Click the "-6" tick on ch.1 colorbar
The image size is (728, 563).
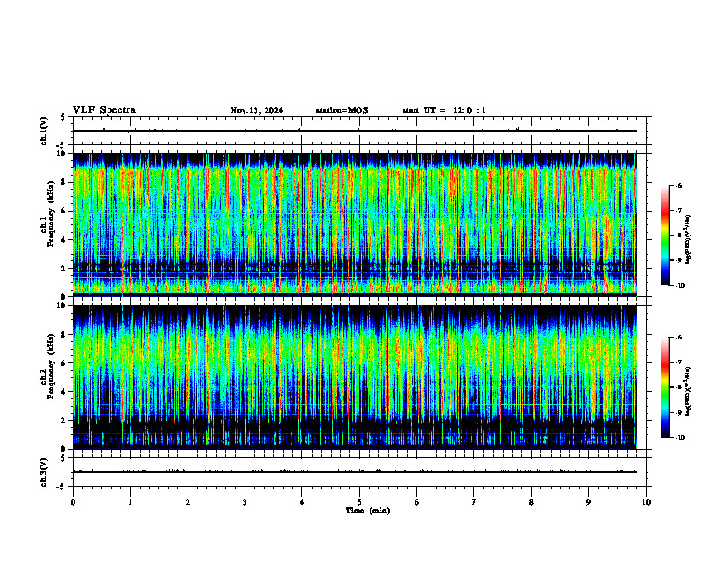tap(678, 186)
